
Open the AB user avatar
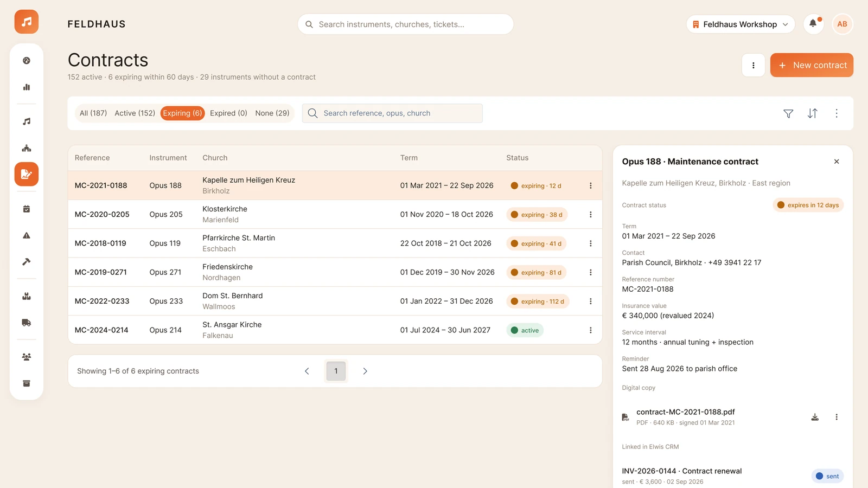(x=842, y=24)
